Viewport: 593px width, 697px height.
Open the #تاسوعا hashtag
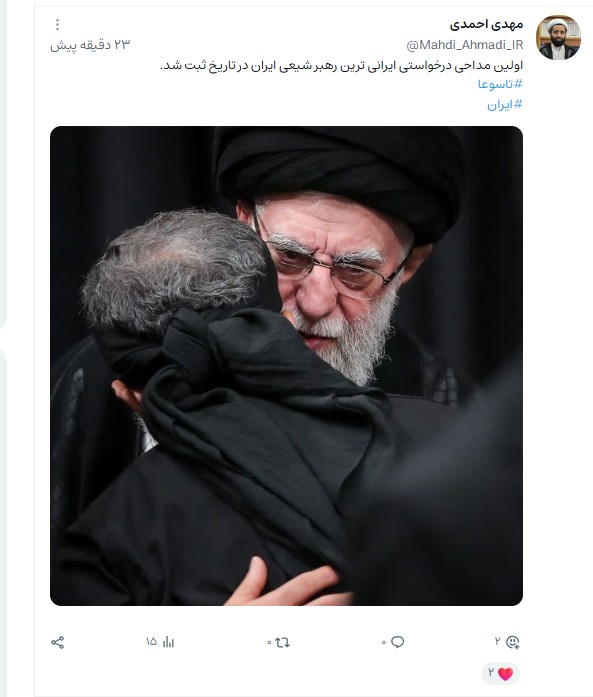coord(500,84)
